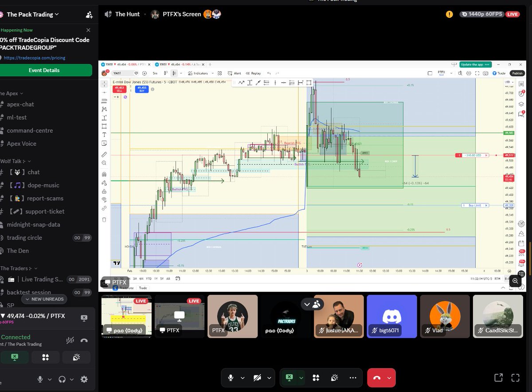The image size is (532, 392).
Task: Click pao {Cody} live stream thumbnail
Action: (x=126, y=317)
